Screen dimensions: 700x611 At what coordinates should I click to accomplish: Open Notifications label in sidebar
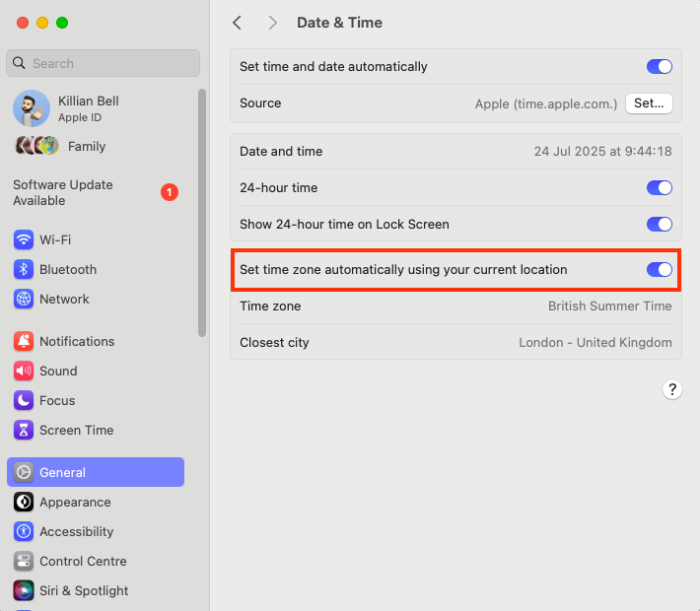click(77, 341)
